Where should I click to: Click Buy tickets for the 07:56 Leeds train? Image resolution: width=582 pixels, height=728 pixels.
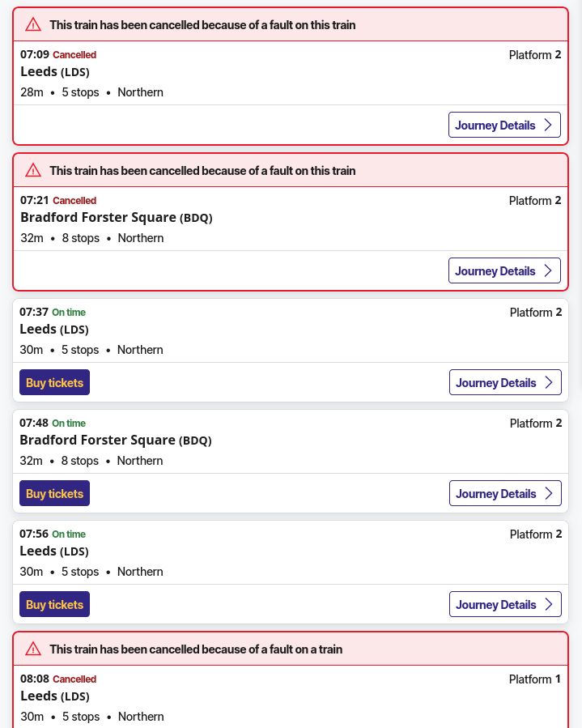pos(54,604)
